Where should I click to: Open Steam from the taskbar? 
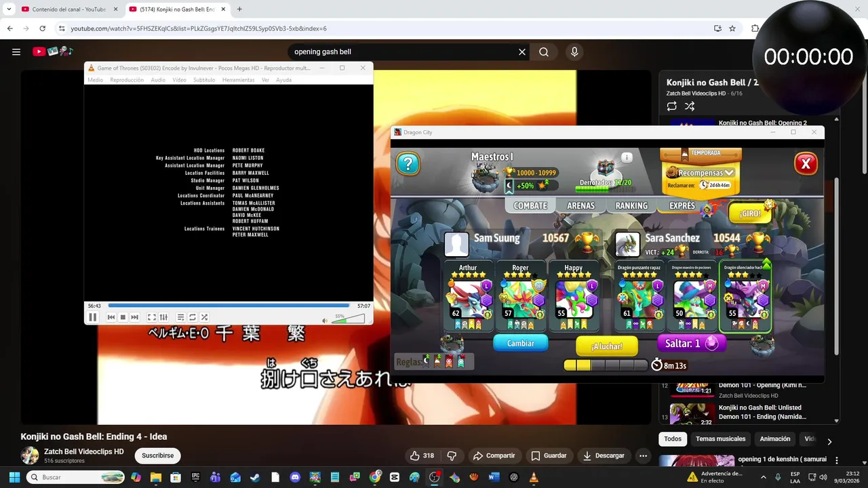(255, 477)
